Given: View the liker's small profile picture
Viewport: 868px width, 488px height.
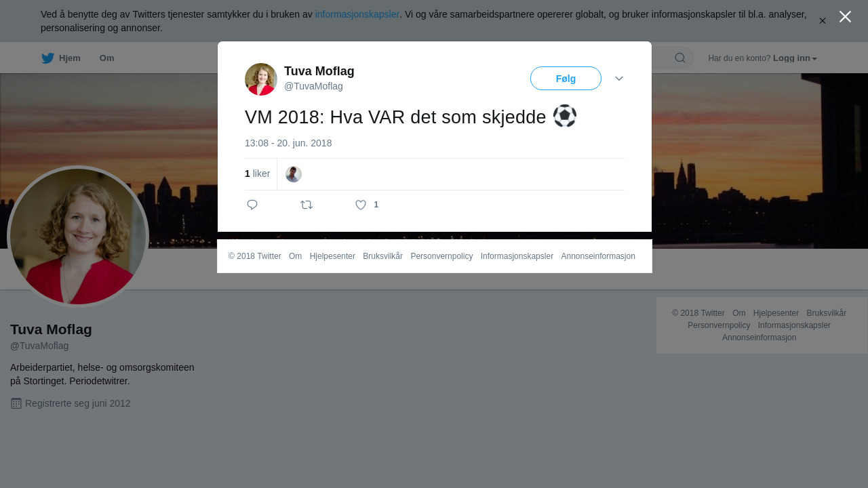Looking at the screenshot, I should click(294, 174).
